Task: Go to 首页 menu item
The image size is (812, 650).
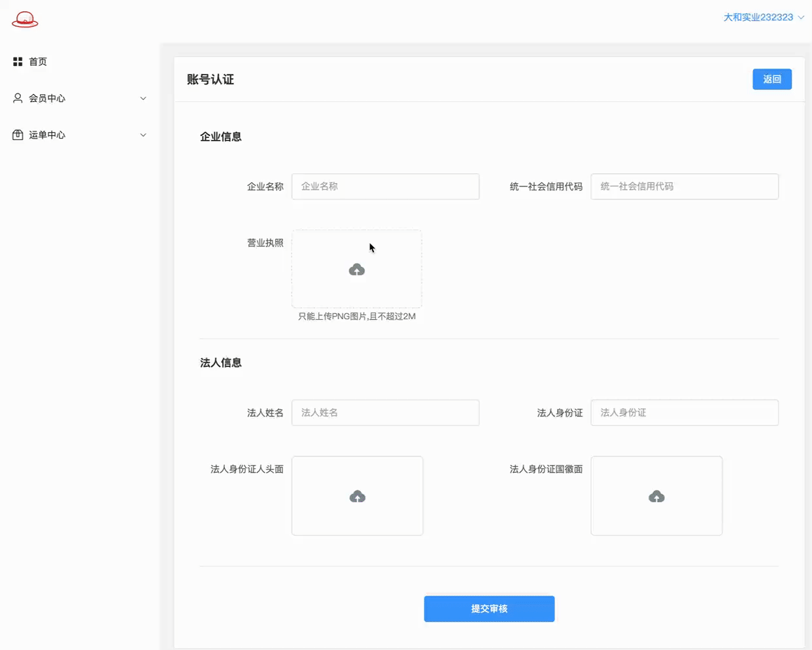Action: tap(38, 61)
